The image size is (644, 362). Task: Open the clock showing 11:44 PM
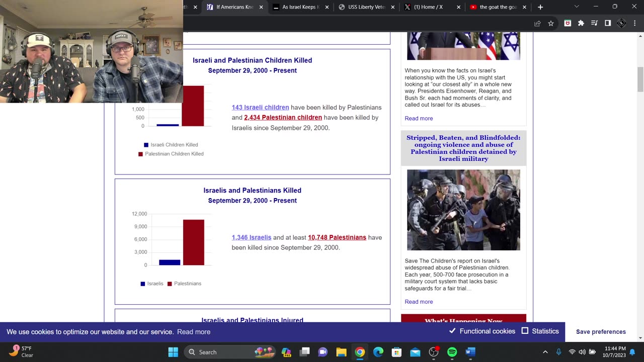(x=615, y=352)
